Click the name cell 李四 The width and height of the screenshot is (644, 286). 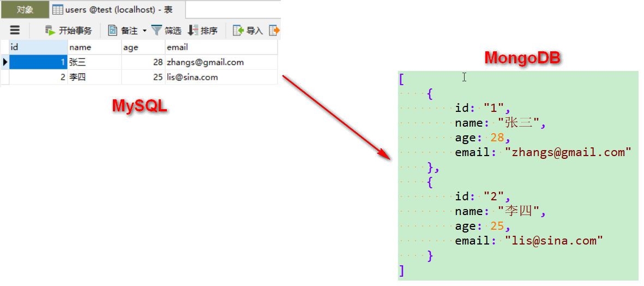pos(94,78)
